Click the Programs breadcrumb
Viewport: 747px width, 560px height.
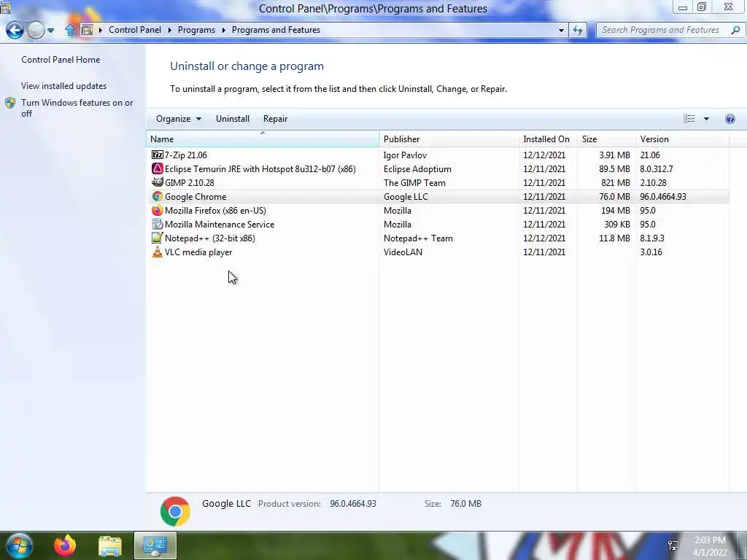coord(196,29)
